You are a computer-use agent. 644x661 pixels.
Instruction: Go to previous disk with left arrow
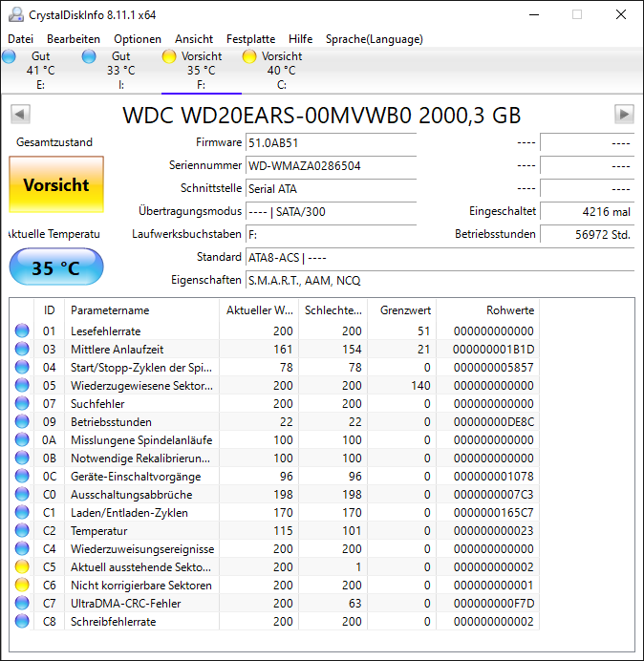[x=20, y=115]
